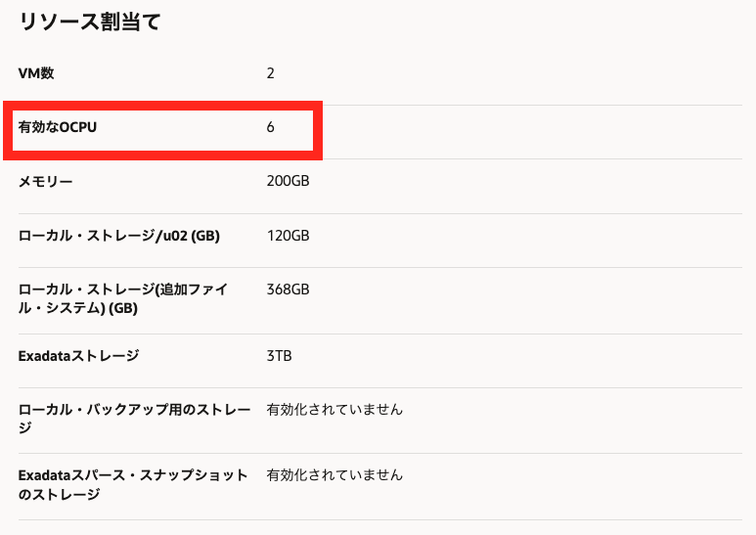Click (GB) unit in the /u02 label
Viewport: 756px width, 535px height.
(205, 236)
